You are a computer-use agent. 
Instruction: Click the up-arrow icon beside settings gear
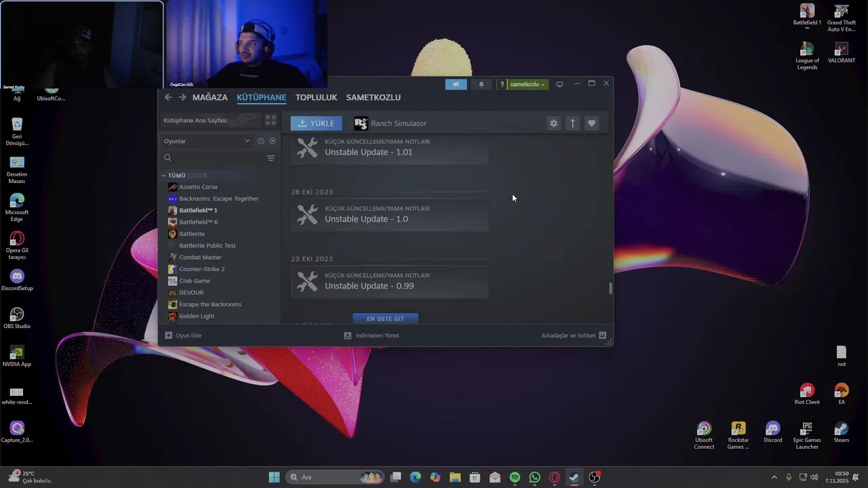(572, 123)
